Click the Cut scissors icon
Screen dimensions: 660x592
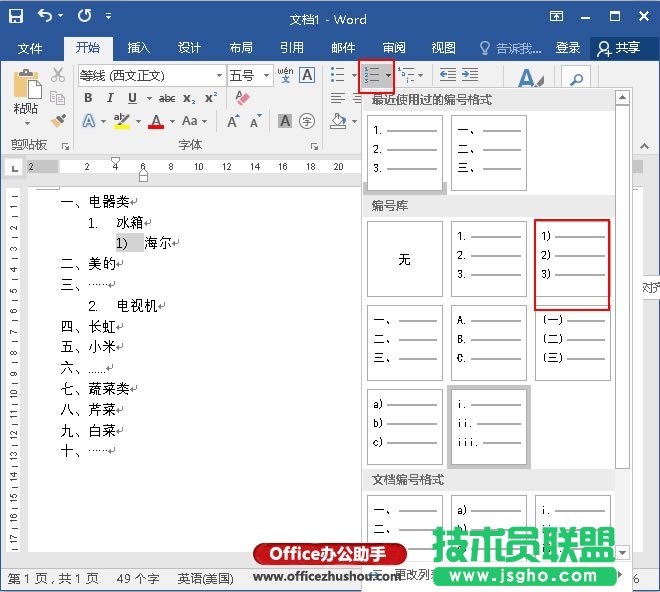point(58,75)
